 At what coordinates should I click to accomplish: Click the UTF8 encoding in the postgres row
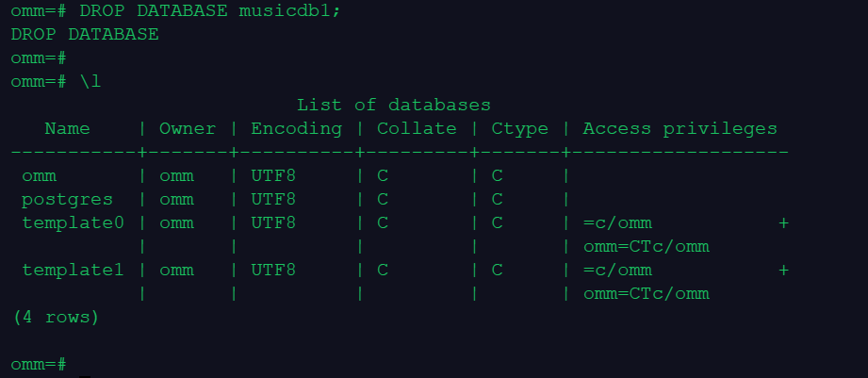(273, 199)
